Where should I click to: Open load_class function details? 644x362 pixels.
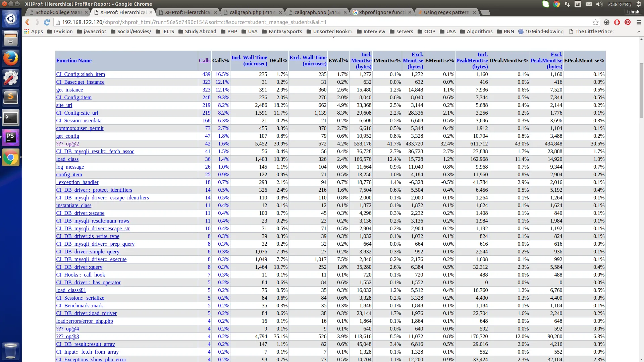click(67, 159)
